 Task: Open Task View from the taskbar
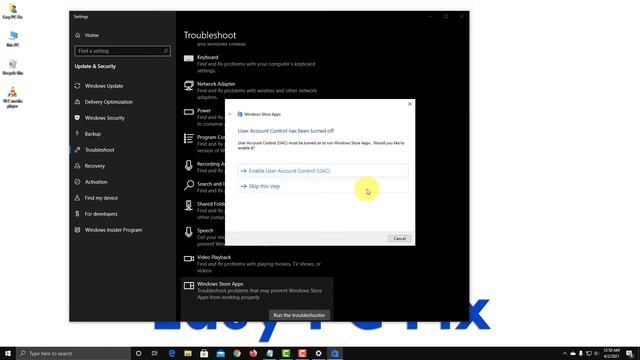pyautogui.click(x=155, y=353)
